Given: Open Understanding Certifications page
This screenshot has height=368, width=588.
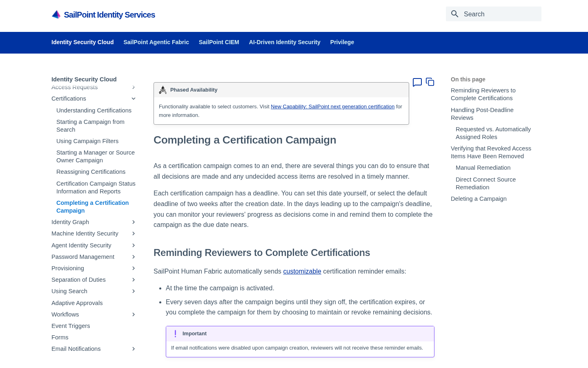Looking at the screenshot, I should coord(94,110).
